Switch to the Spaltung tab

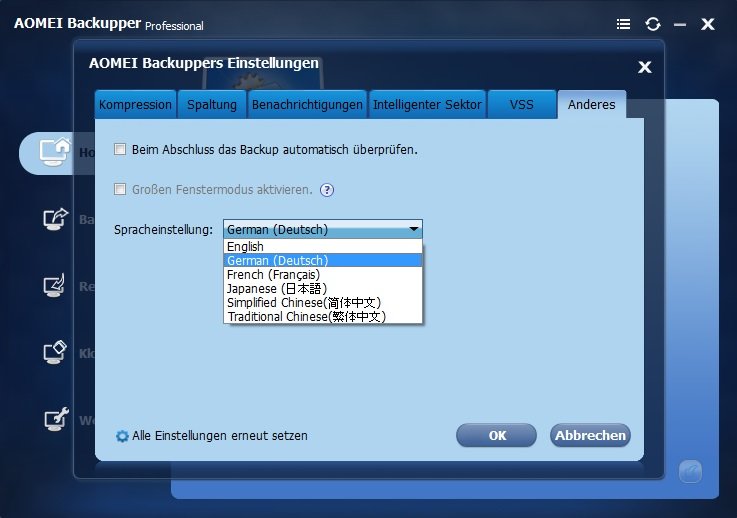click(x=212, y=104)
